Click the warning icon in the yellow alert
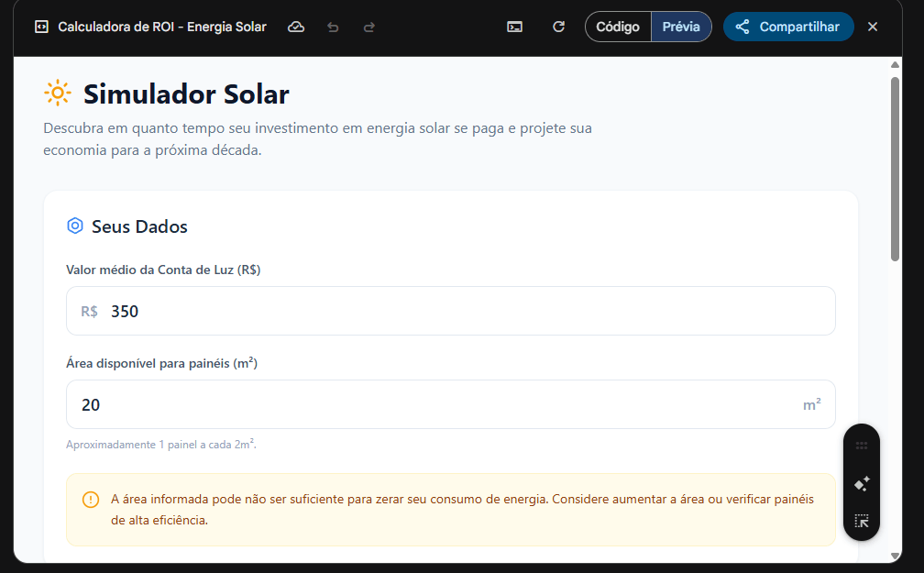Image resolution: width=924 pixels, height=573 pixels. coord(91,500)
